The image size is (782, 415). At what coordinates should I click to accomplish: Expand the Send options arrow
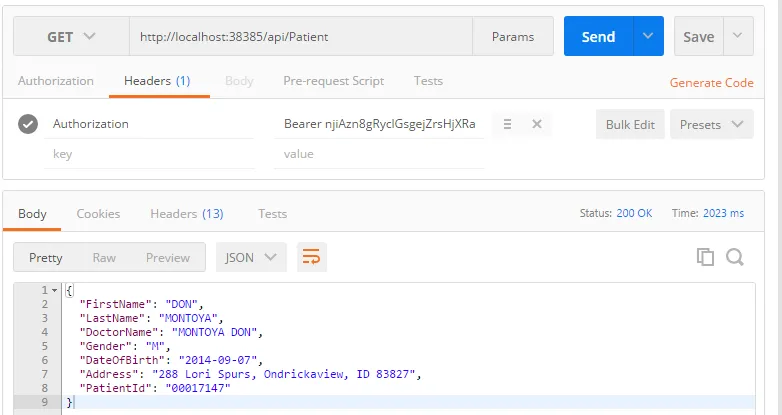tap(648, 37)
